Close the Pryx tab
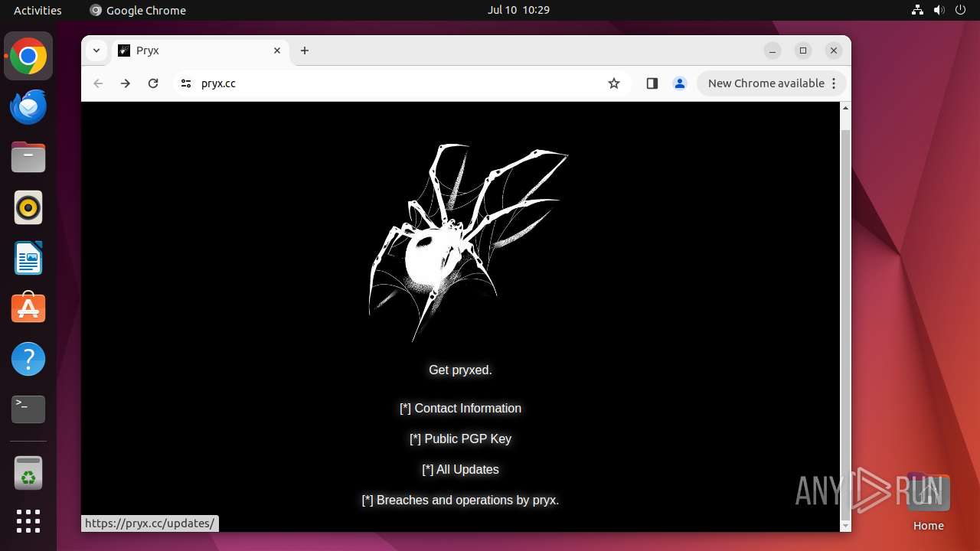Screen dimensions: 980x551 coord(277,51)
